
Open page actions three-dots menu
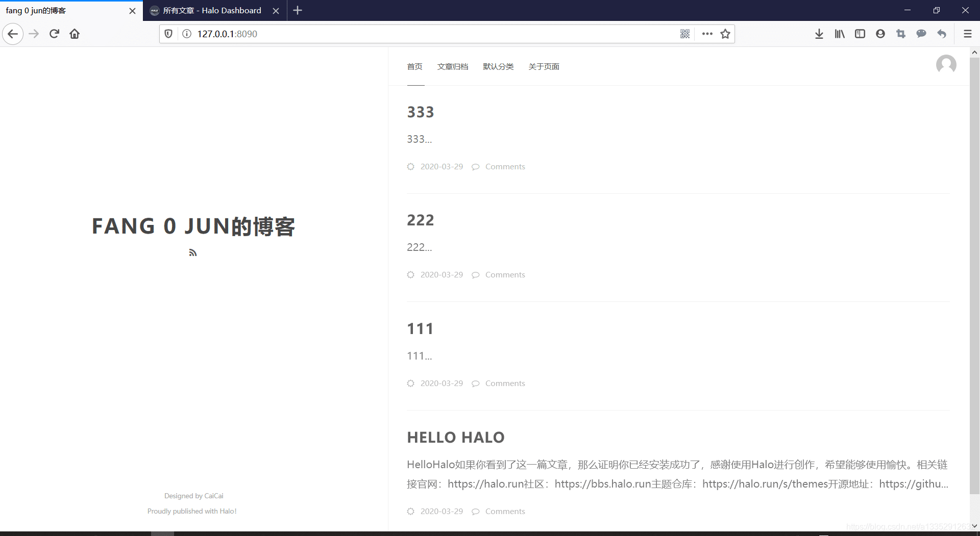point(707,34)
